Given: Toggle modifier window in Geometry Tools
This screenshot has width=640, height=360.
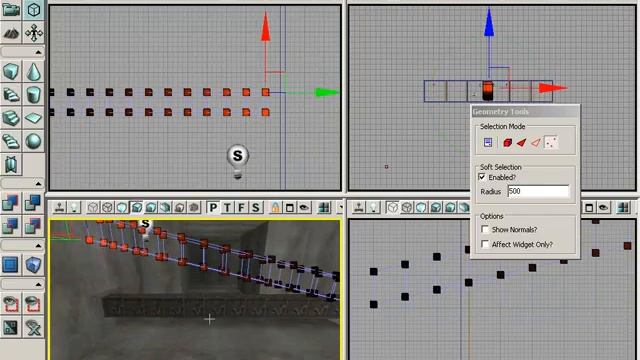Looking at the screenshot, I should (488, 142).
